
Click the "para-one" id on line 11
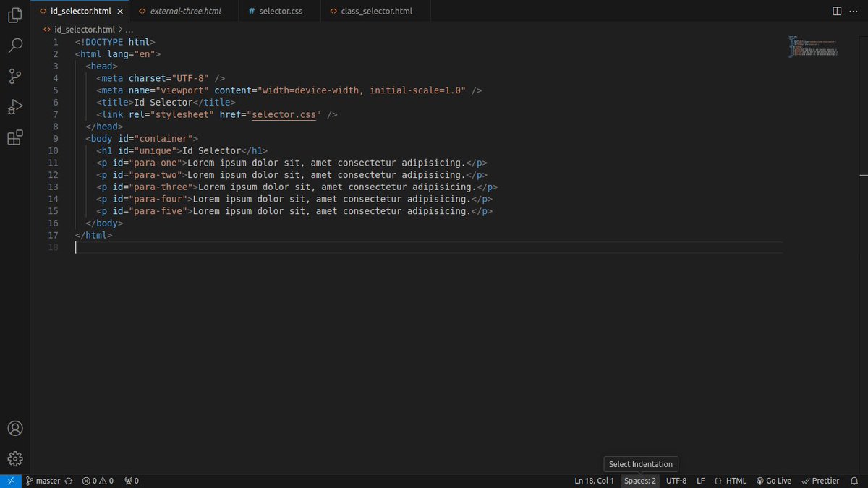[x=155, y=163]
